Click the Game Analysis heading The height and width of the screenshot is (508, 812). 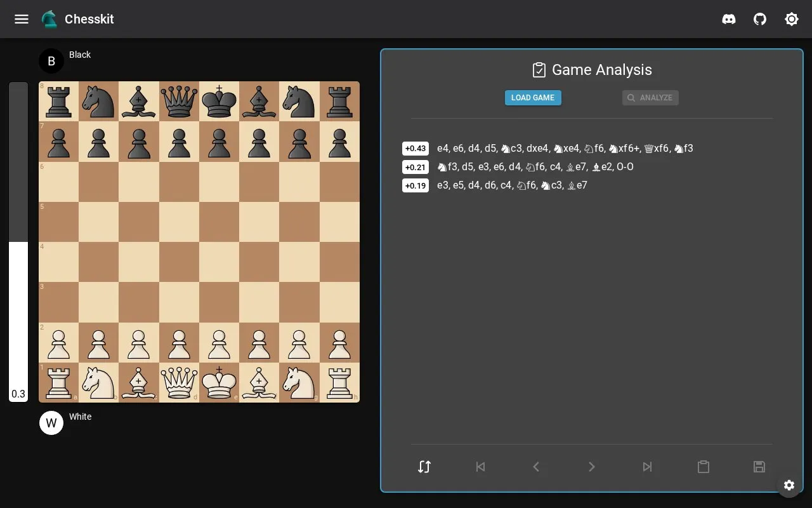[x=602, y=70]
